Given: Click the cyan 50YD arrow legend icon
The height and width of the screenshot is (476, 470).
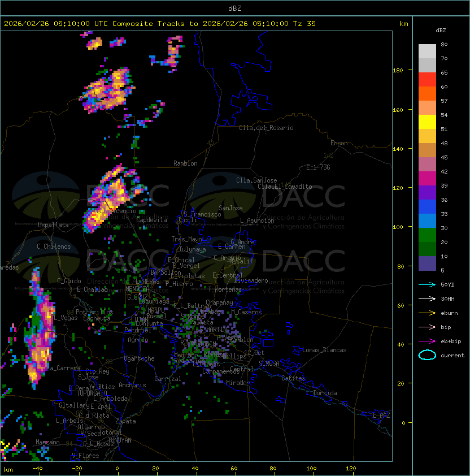Looking at the screenshot, I should tap(427, 284).
